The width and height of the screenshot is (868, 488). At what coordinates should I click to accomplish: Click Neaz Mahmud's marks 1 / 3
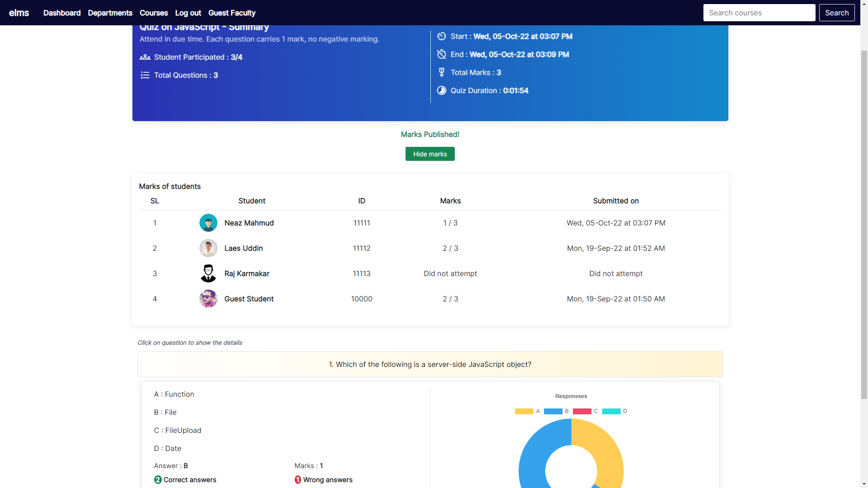click(451, 223)
